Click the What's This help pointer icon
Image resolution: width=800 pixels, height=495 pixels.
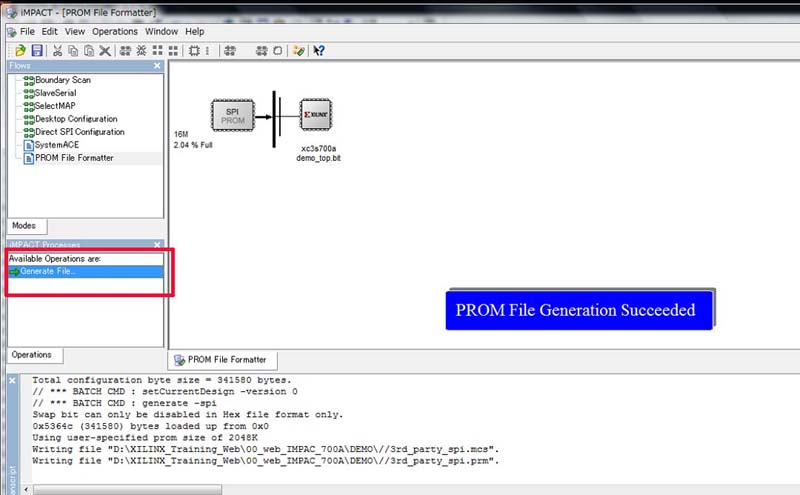pyautogui.click(x=319, y=51)
